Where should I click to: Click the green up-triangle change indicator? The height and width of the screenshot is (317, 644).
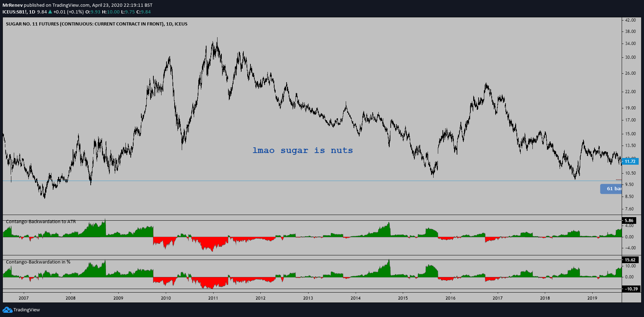(x=50, y=12)
